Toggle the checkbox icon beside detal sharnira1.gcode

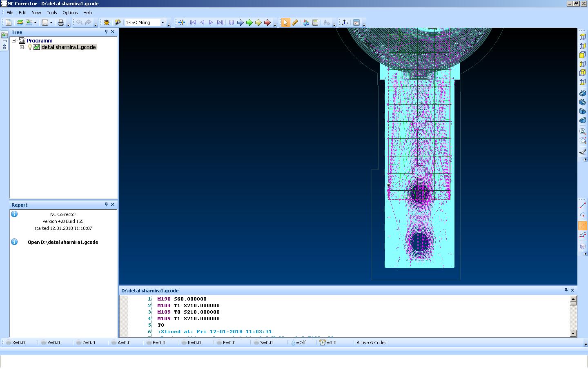point(37,47)
